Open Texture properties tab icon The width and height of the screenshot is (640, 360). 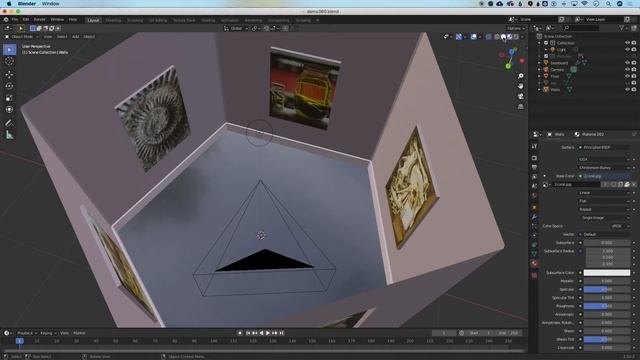(534, 276)
